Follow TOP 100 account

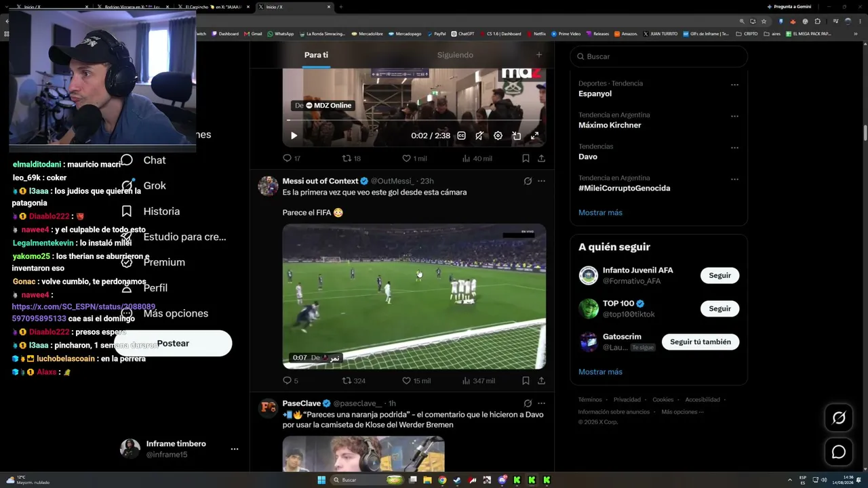719,309
